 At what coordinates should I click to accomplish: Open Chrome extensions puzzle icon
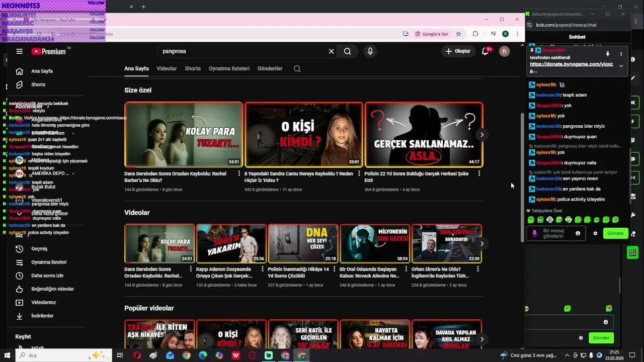pos(475,34)
